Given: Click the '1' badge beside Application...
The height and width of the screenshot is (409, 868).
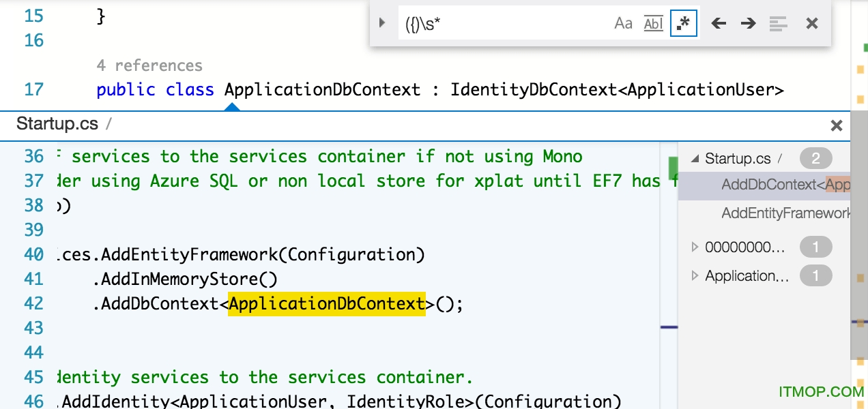Looking at the screenshot, I should 815,276.
